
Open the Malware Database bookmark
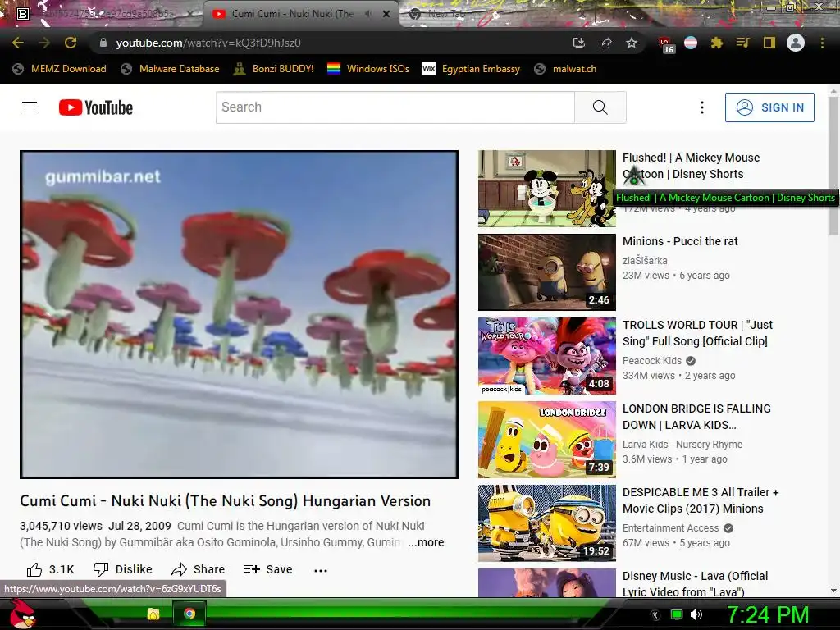(170, 69)
